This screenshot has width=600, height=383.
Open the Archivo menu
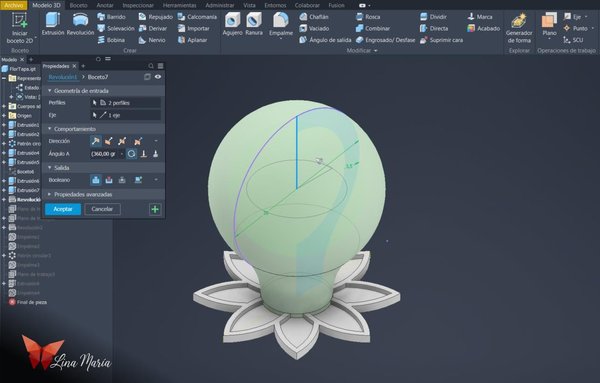(13, 5)
